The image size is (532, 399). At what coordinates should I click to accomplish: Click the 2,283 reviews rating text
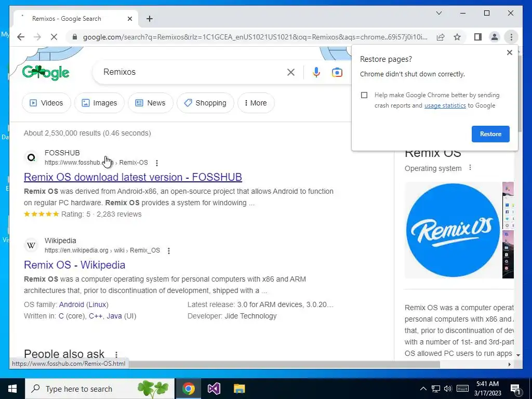point(119,215)
